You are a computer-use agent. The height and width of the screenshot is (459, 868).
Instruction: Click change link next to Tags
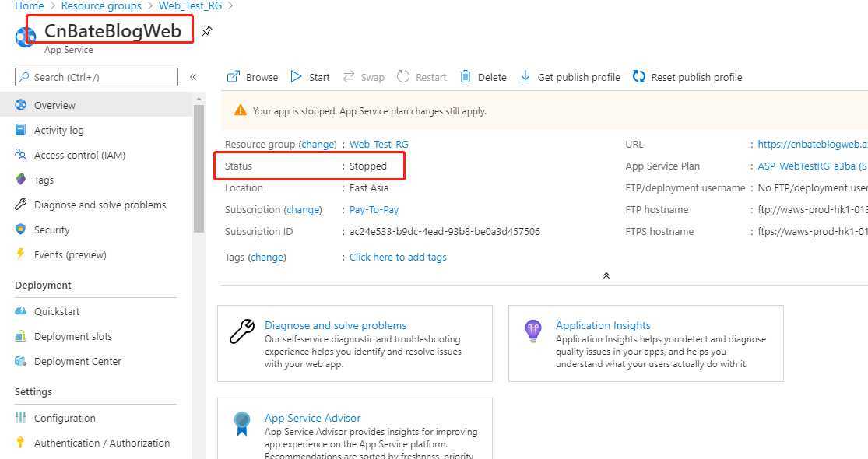tap(267, 258)
